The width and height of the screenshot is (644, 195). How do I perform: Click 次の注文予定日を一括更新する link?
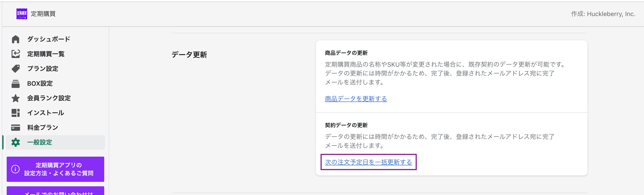click(x=368, y=162)
